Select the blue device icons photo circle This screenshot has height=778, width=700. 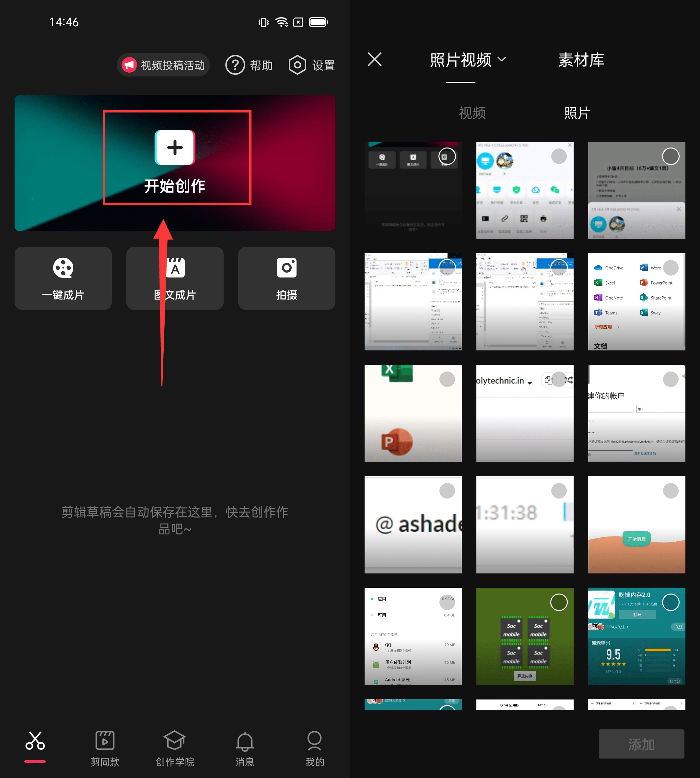pyautogui.click(x=559, y=157)
